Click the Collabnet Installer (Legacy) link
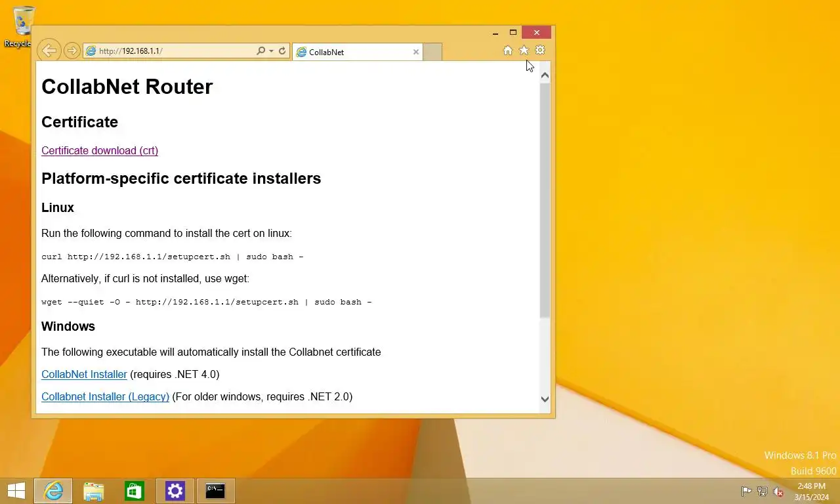 tap(105, 396)
